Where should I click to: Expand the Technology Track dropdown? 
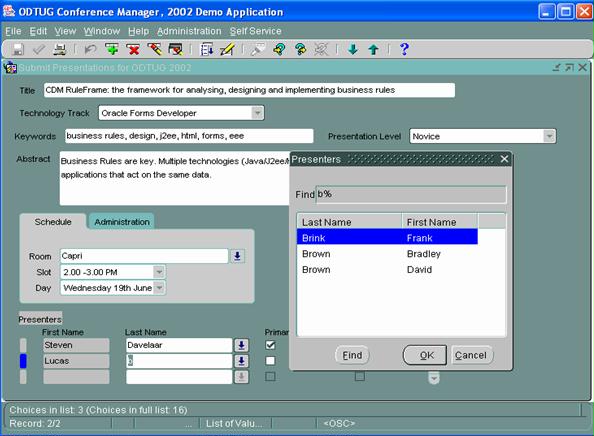pyautogui.click(x=258, y=113)
